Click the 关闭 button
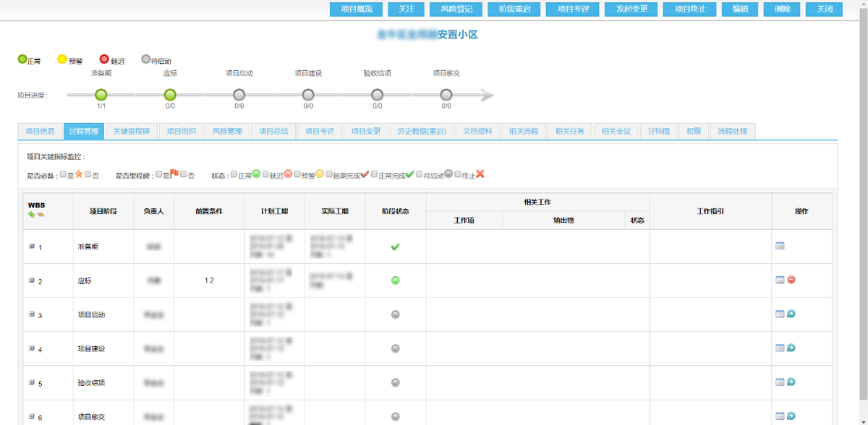 [x=824, y=9]
